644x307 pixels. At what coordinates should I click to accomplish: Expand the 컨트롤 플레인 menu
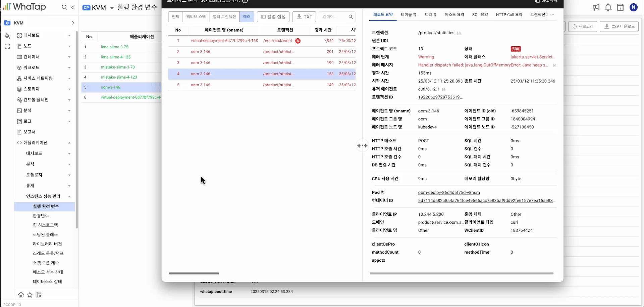click(44, 100)
